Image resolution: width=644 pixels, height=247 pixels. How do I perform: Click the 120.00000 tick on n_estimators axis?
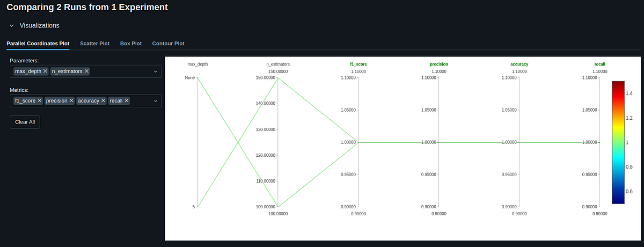pyautogui.click(x=266, y=155)
